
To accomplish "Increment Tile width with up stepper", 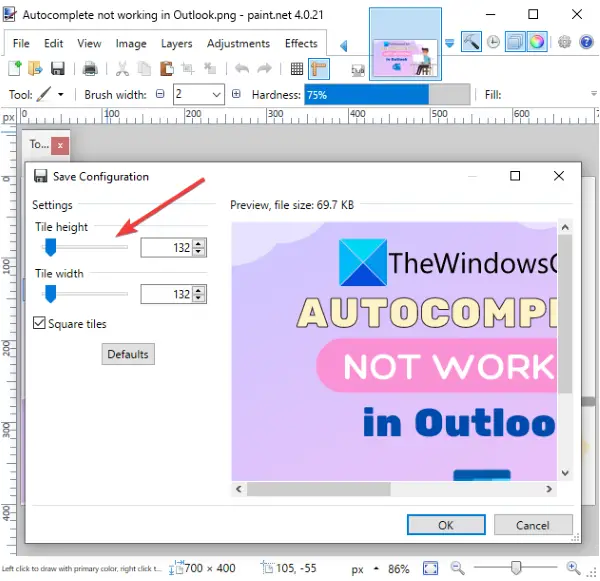I will click(x=198, y=290).
